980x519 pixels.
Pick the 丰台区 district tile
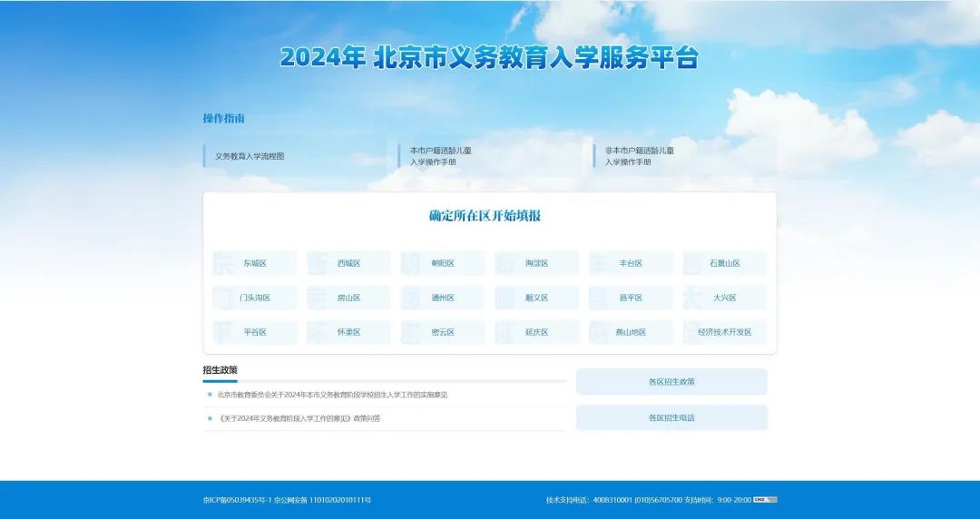(631, 263)
